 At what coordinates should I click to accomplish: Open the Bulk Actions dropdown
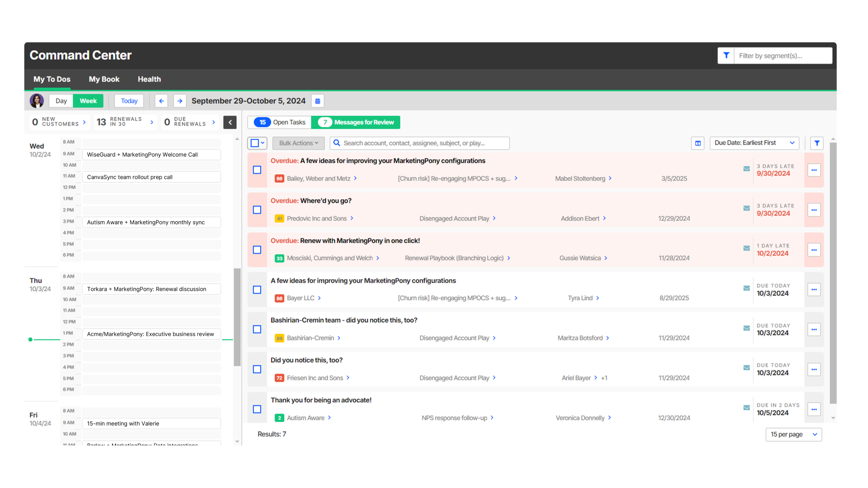tap(298, 143)
